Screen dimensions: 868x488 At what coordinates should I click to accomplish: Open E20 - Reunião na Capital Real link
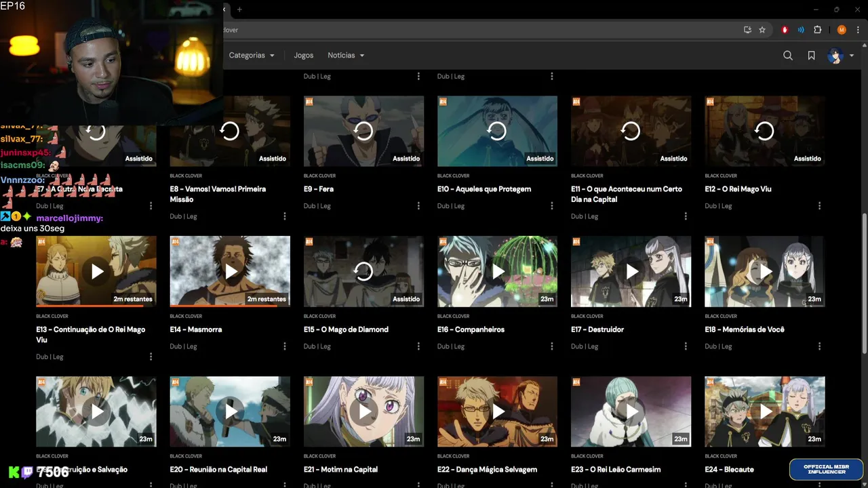(x=218, y=470)
